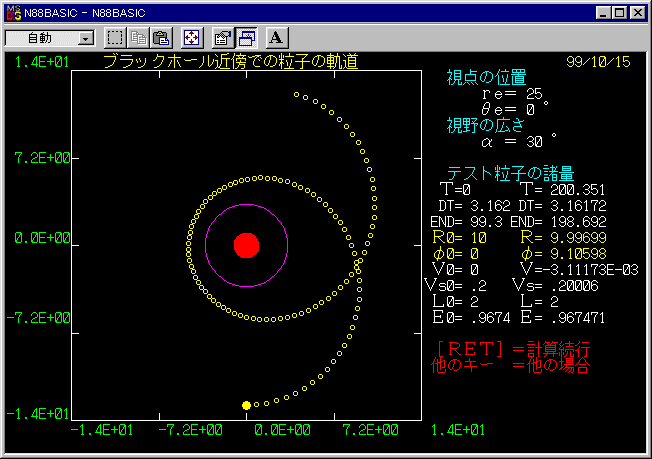Click the 自動 font size combo box
This screenshot has height=459, width=652.
pos(41,38)
